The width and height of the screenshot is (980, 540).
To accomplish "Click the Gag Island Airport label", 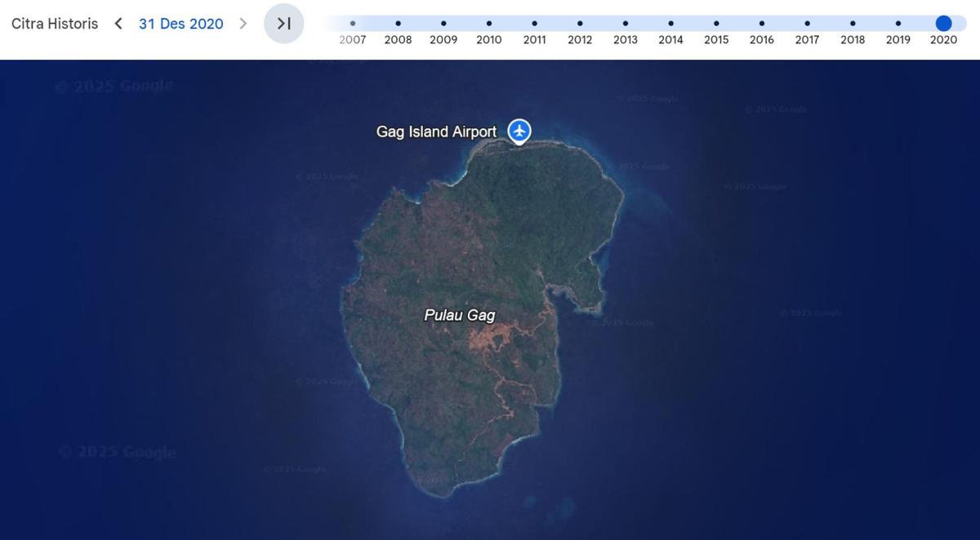I will click(436, 132).
